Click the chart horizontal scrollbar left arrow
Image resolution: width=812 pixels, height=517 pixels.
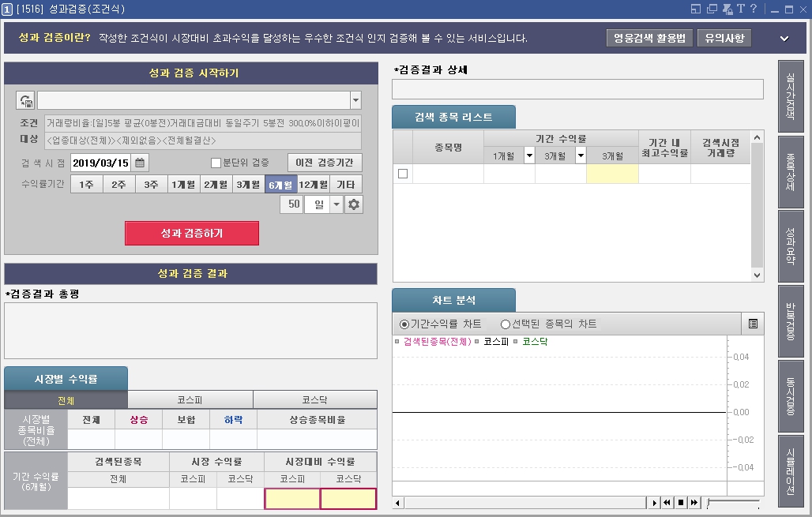(x=398, y=503)
